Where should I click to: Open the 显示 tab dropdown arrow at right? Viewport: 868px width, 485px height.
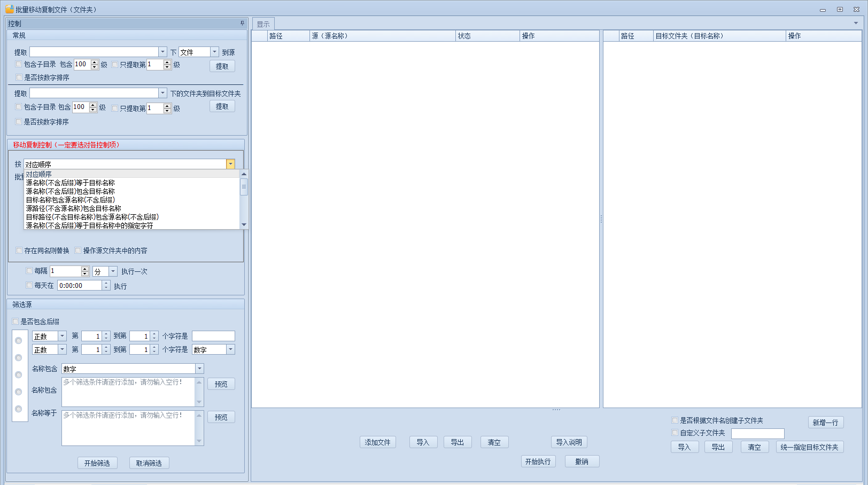(856, 23)
